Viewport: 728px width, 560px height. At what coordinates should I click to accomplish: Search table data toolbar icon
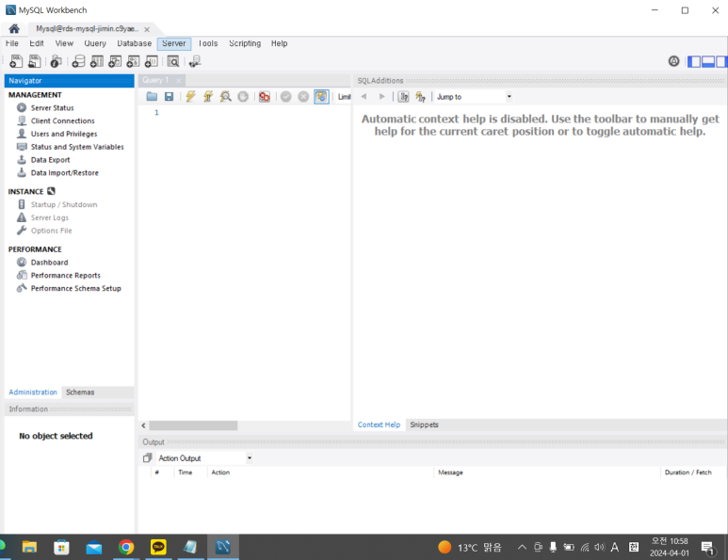173,61
